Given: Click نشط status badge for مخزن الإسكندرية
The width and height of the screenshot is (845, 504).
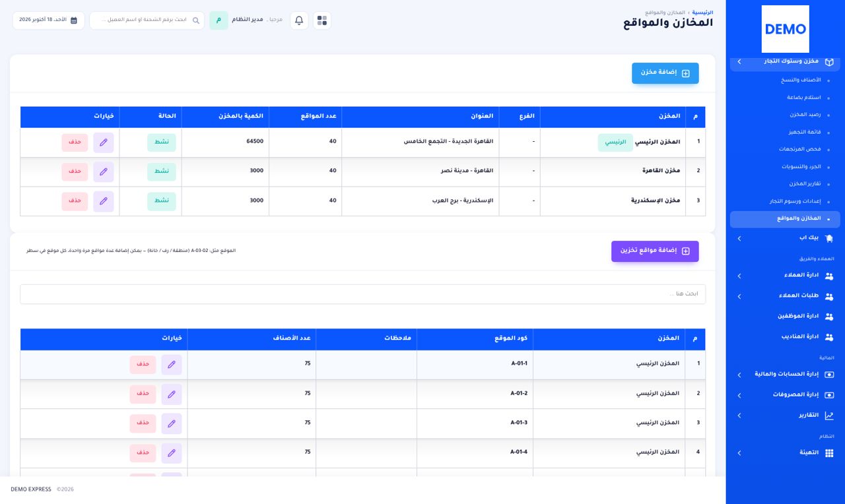Looking at the screenshot, I should [x=162, y=201].
